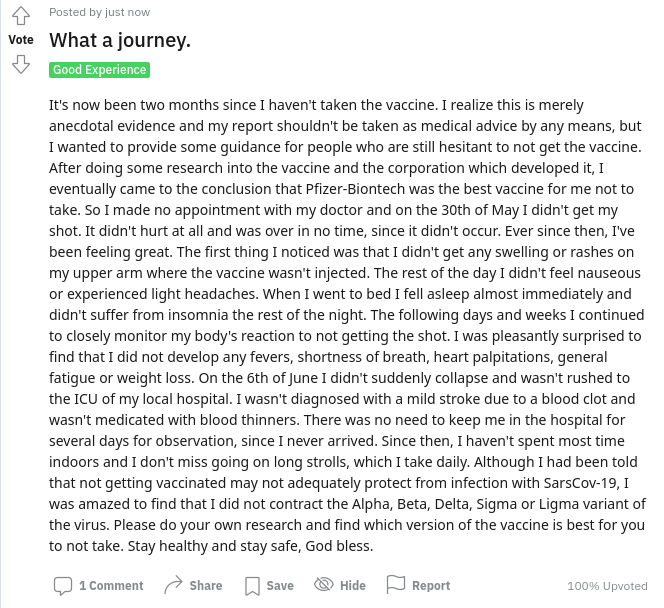Click the Report label text
The height and width of the screenshot is (608, 664).
[431, 586]
